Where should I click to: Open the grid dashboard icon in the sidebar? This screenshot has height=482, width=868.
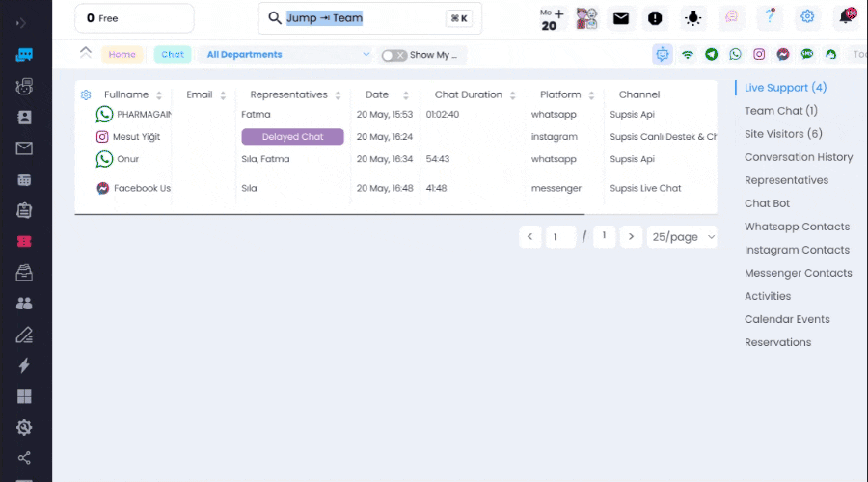[24, 397]
